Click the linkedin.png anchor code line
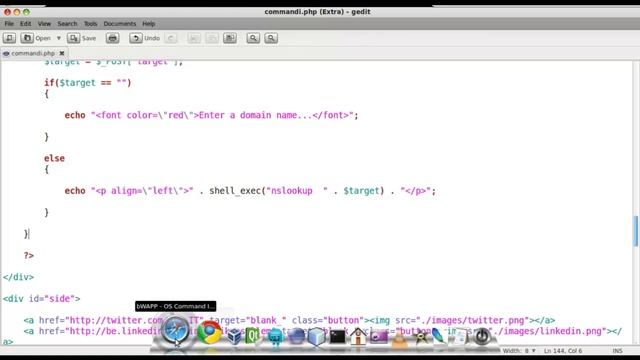This screenshot has height=360, width=640. click(322, 331)
